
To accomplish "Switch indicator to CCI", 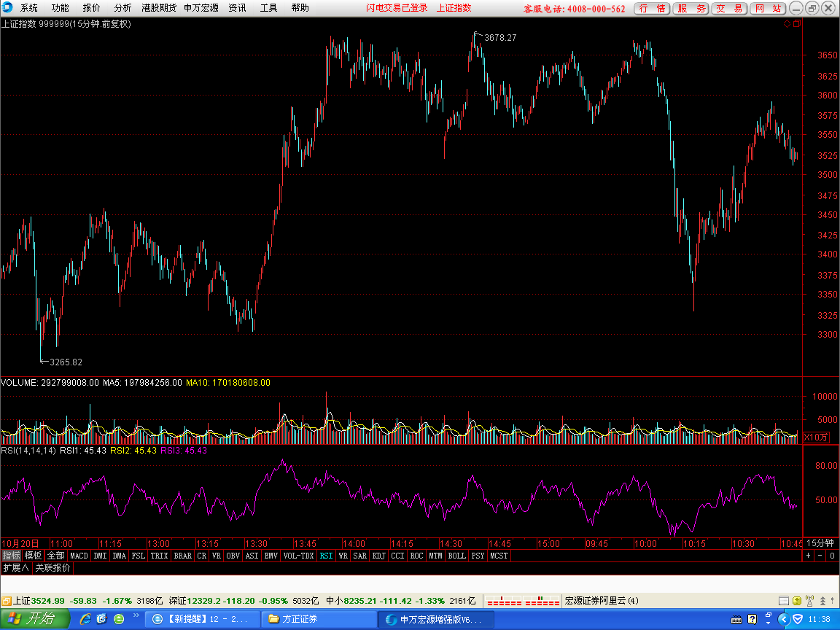I will (397, 556).
